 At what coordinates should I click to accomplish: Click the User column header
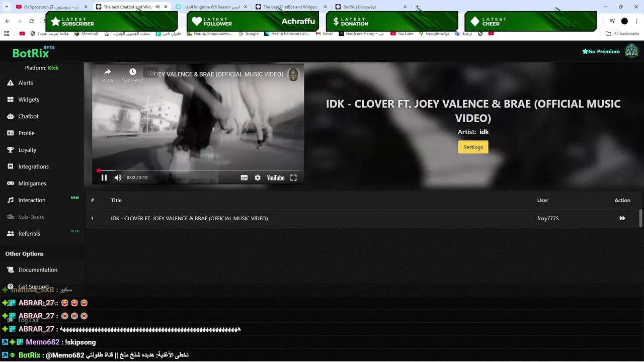pos(542,200)
